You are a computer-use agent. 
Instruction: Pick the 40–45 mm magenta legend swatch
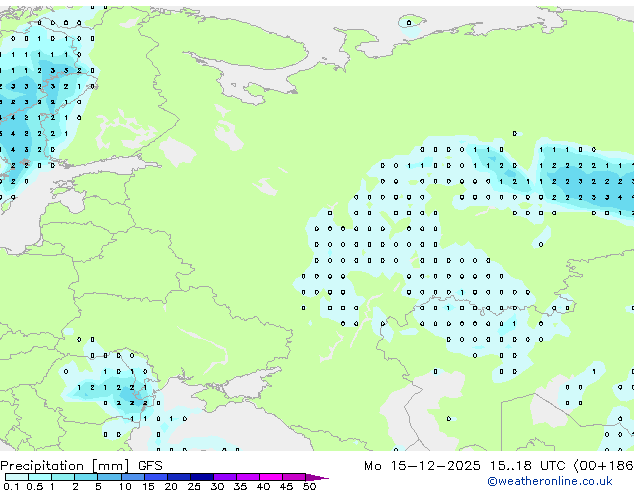point(271,477)
